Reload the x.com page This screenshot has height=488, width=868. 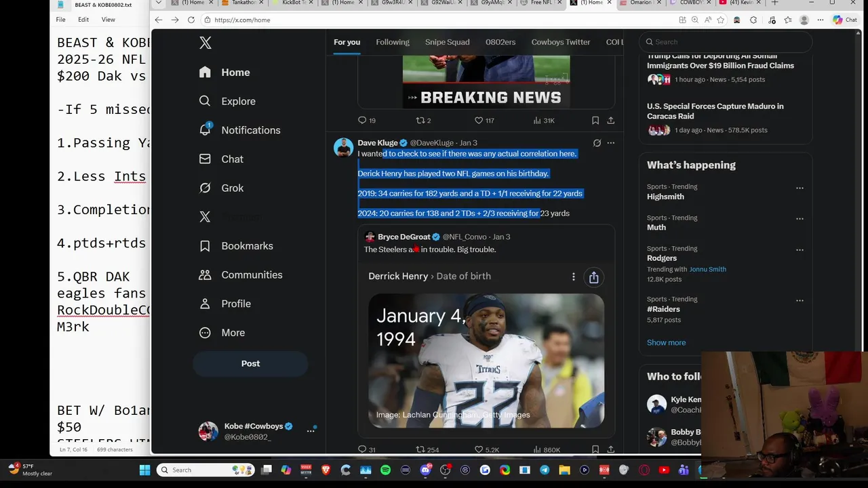click(x=191, y=20)
